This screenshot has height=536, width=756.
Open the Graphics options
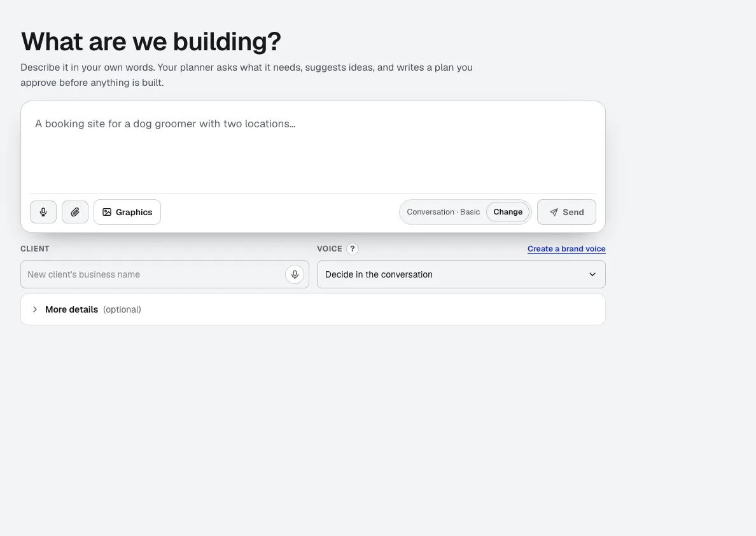tap(127, 212)
